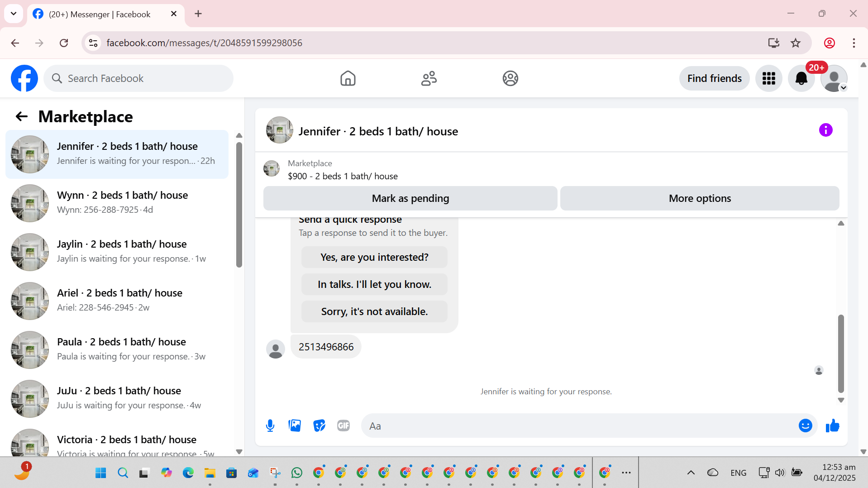Click the 2513496866 message bubble

coord(326,347)
